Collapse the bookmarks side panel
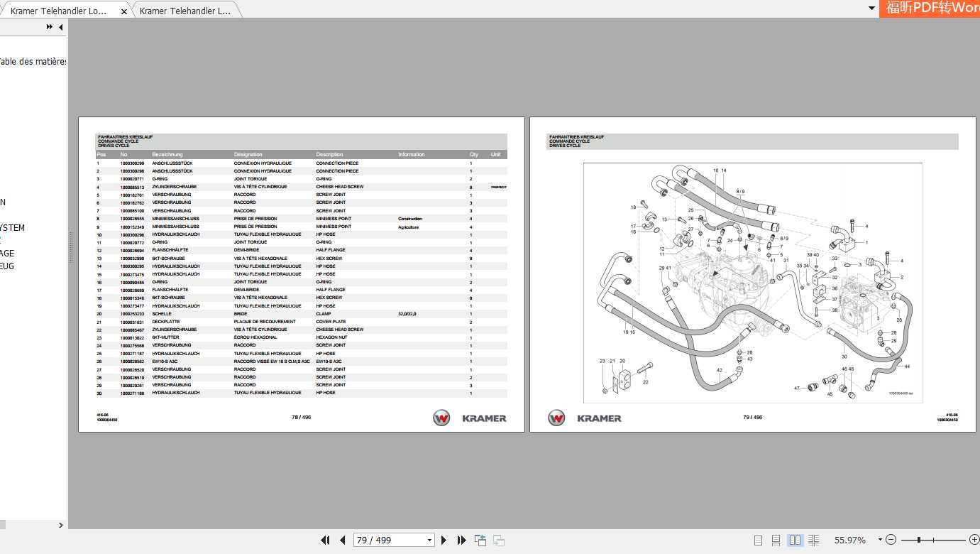Screen dimensions: 980x554 (61, 27)
